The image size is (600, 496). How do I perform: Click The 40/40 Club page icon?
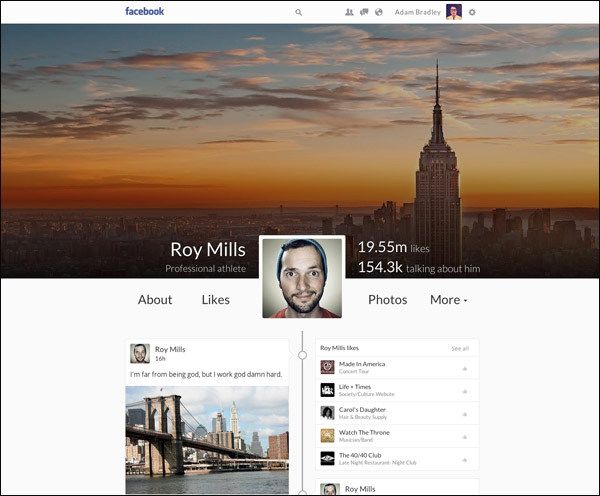pos(327,458)
